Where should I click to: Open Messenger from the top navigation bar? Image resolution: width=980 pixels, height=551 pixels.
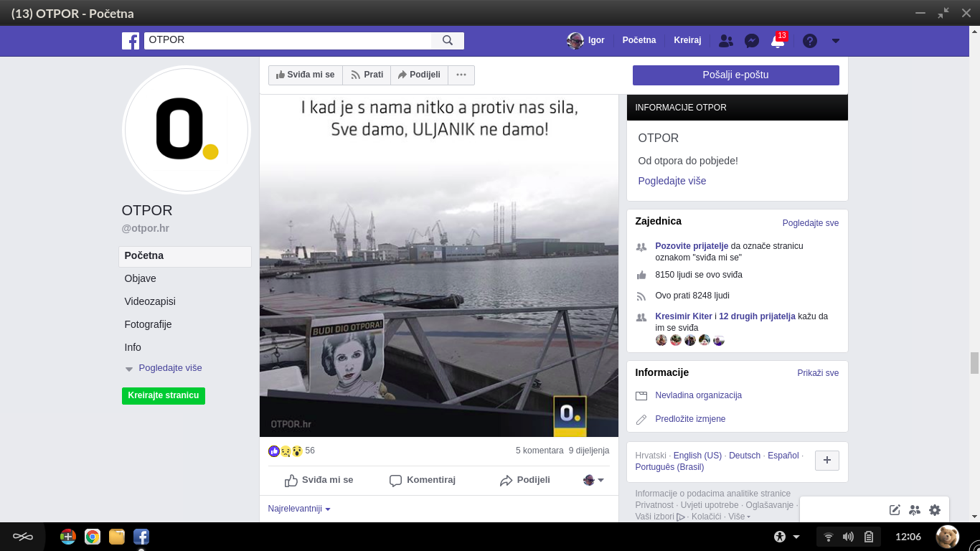[x=751, y=41]
